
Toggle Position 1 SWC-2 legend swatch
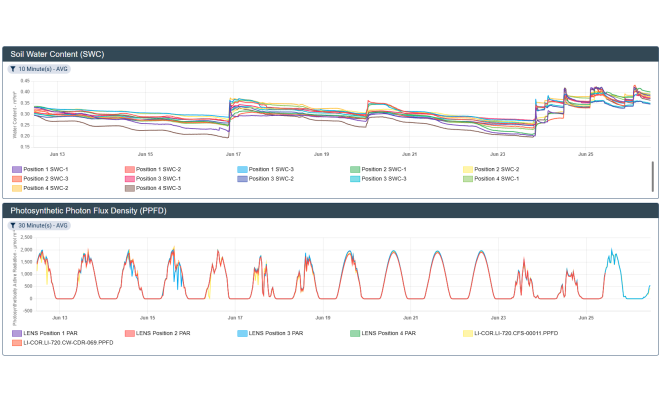(x=130, y=169)
